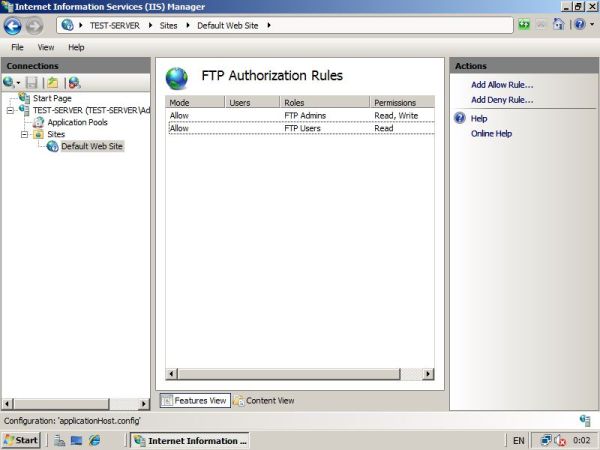Click Connections pane scrollbar right arrow

click(143, 403)
